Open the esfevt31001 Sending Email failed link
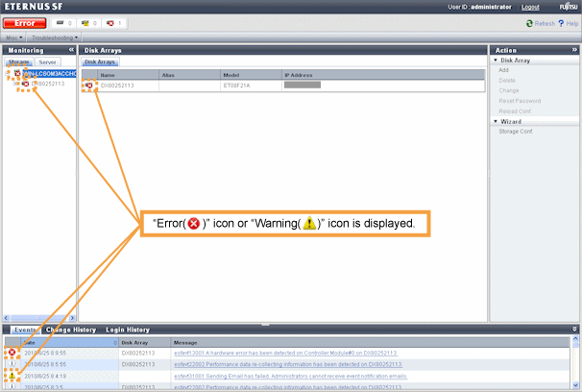The width and height of the screenshot is (582, 392). click(291, 377)
